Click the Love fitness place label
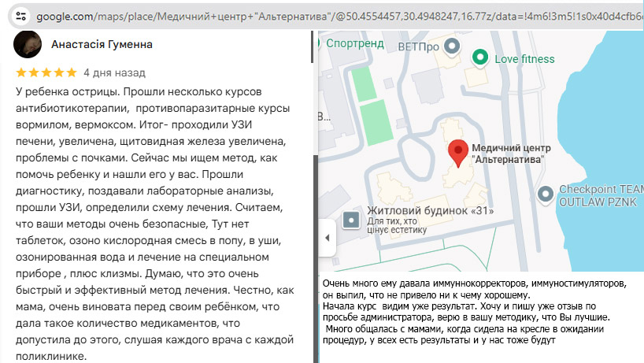Viewport: 644px width, 363px height. [524, 59]
